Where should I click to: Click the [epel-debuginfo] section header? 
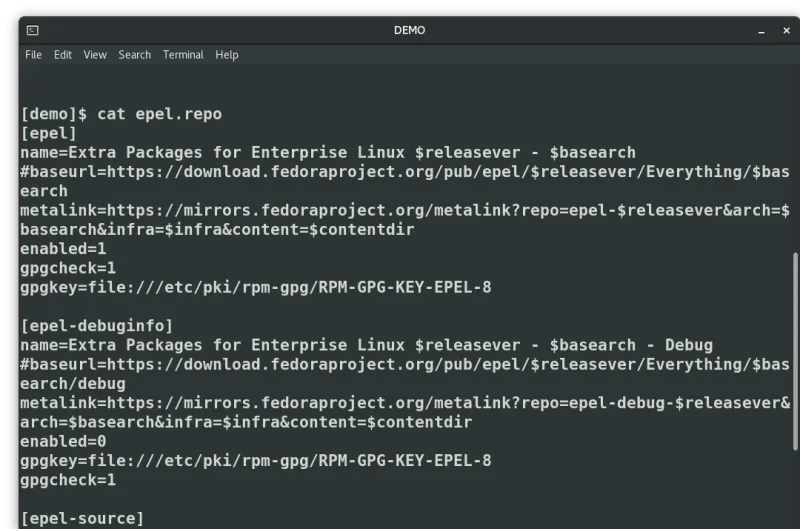[x=97, y=326]
